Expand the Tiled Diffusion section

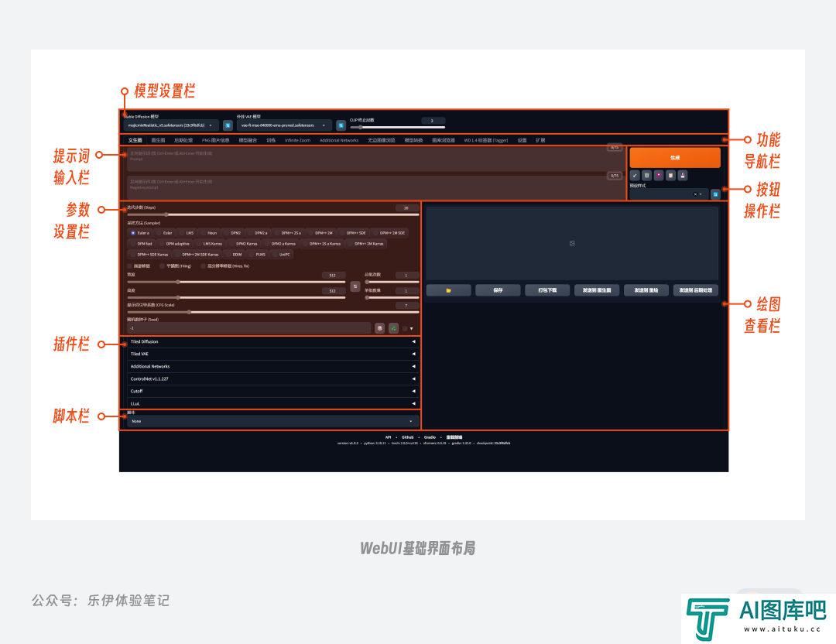pyautogui.click(x=272, y=341)
